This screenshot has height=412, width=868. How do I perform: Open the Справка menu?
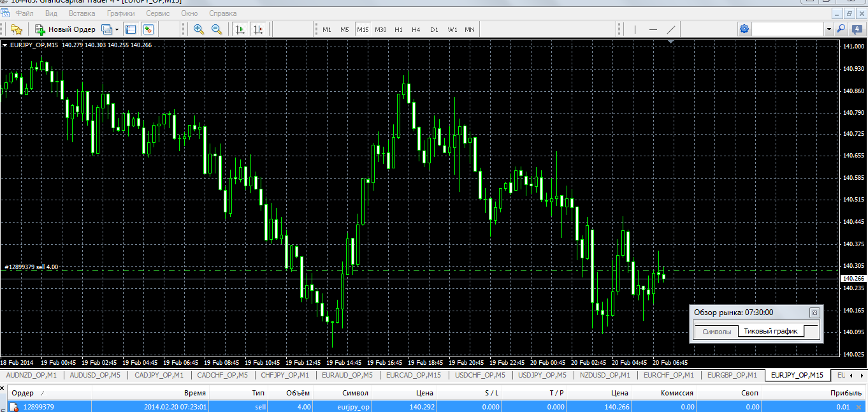click(222, 13)
